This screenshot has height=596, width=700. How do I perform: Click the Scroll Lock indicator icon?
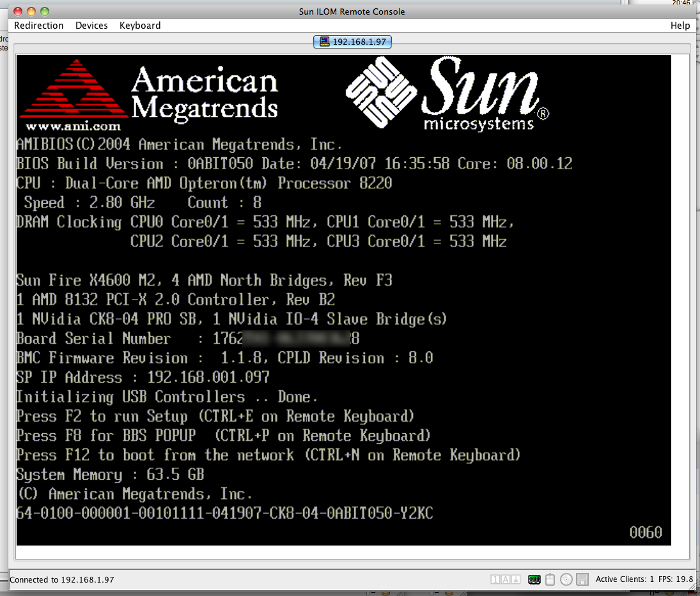tap(516, 579)
